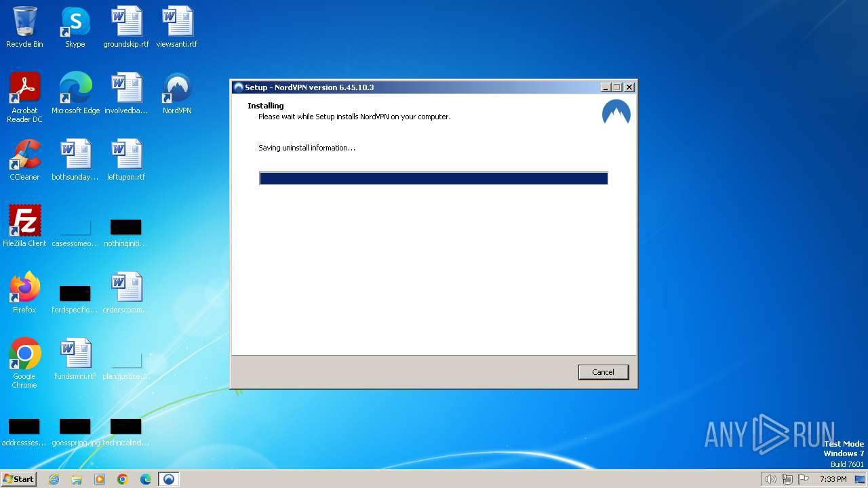Select fundsmini.rtf on the desktop
The height and width of the screenshot is (488, 868).
click(x=75, y=360)
